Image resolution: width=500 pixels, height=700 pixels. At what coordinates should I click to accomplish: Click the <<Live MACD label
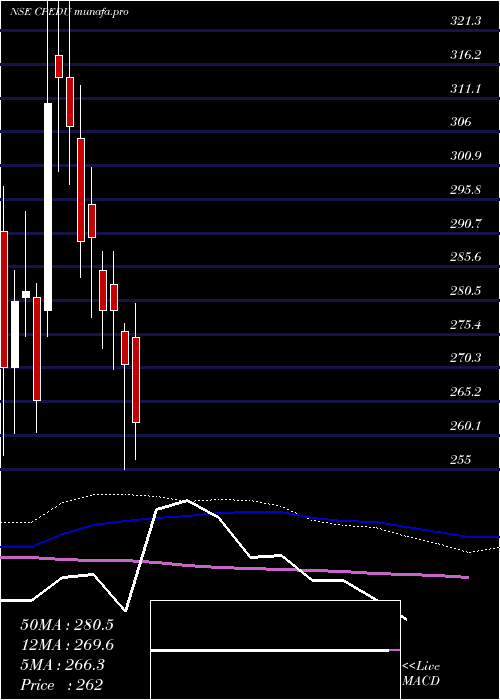click(421, 674)
